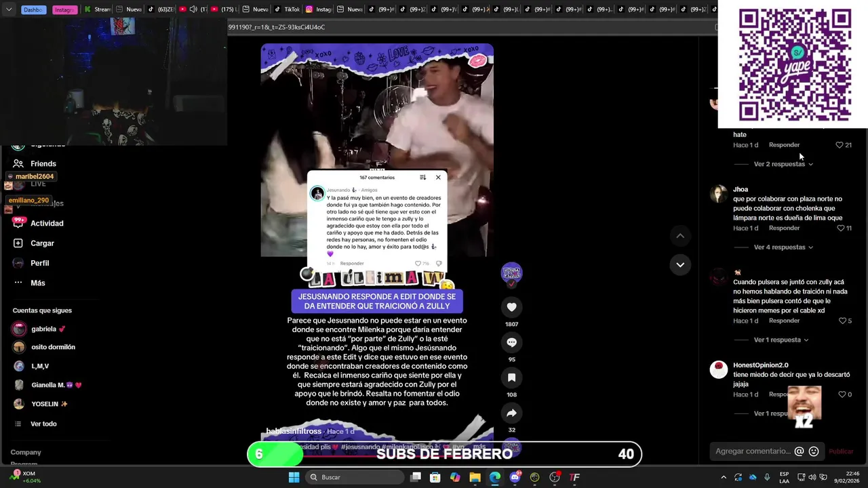Open the Más menu in the sidebar
Image resolution: width=868 pixels, height=488 pixels.
(x=29, y=283)
